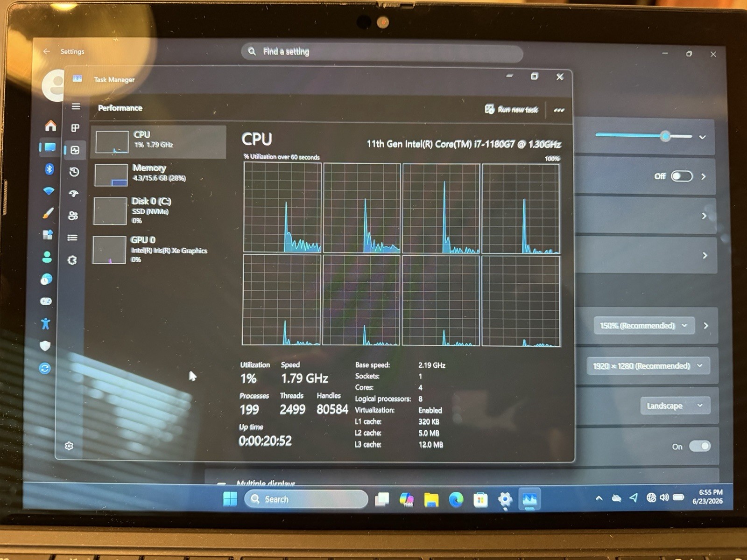Click the Find a setting search box
Image resolution: width=747 pixels, height=560 pixels.
coord(382,52)
